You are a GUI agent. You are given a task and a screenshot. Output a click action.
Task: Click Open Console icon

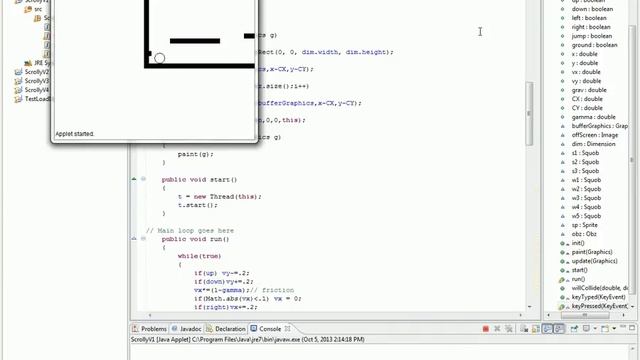point(605,329)
